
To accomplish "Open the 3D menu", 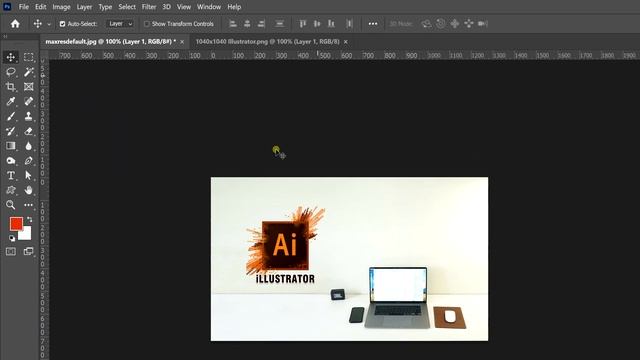I will click(167, 7).
